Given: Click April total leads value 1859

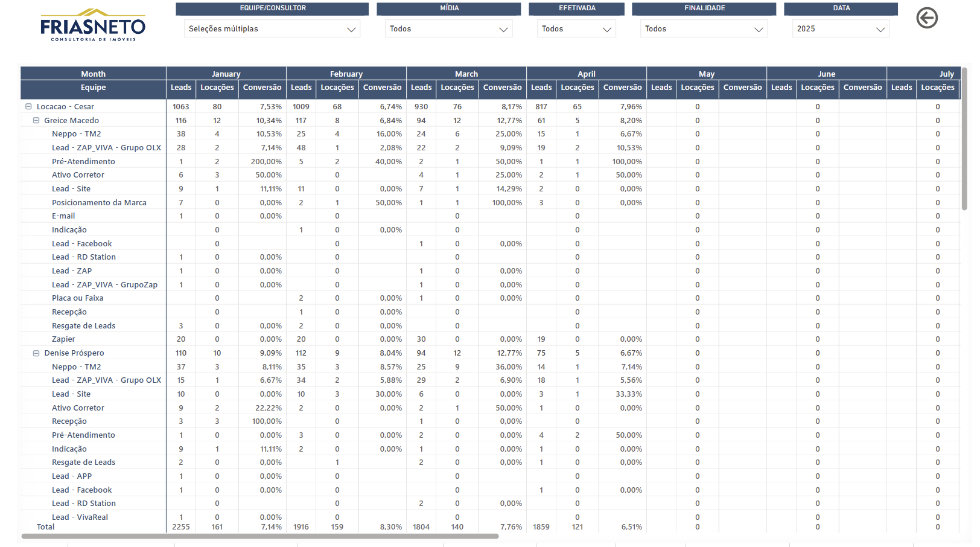Looking at the screenshot, I should click(541, 527).
